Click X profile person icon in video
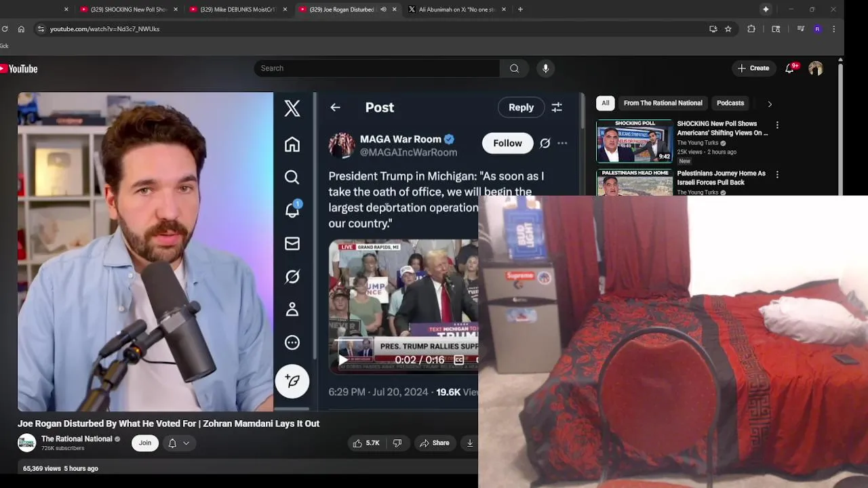 click(x=292, y=309)
